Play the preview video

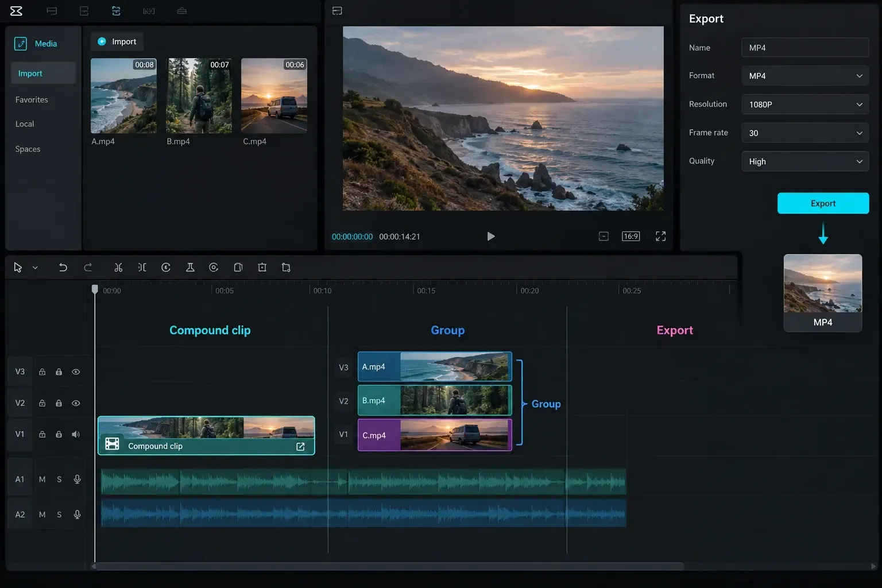[490, 236]
